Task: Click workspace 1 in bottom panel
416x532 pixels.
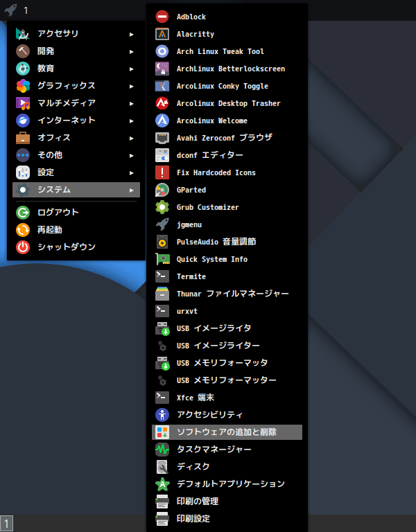Action: 6,524
